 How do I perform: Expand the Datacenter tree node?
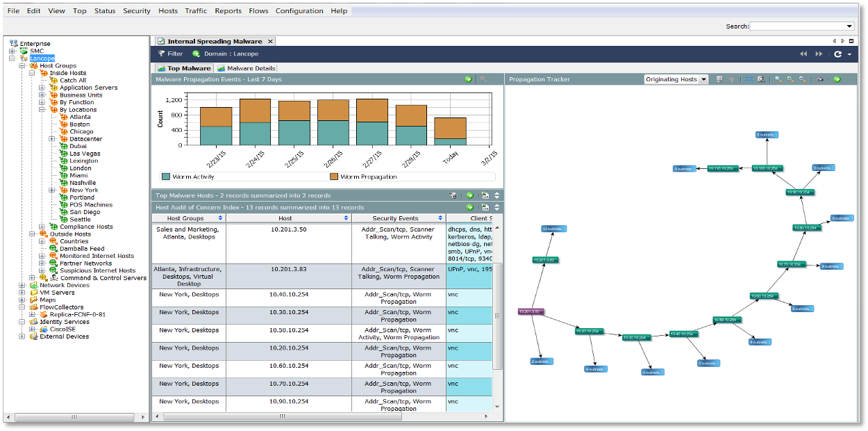(x=52, y=139)
